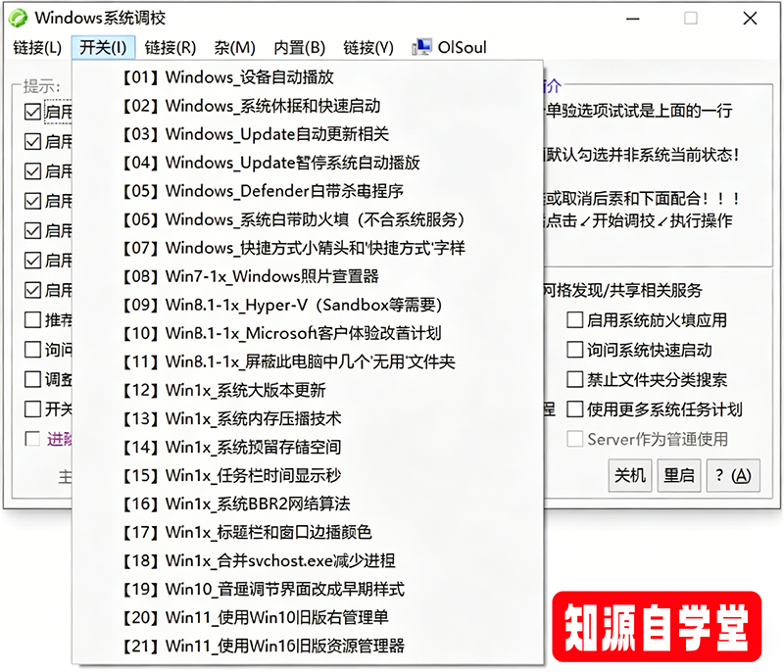Click the 关机 shutdown button
The height and width of the screenshot is (672, 784).
629,476
